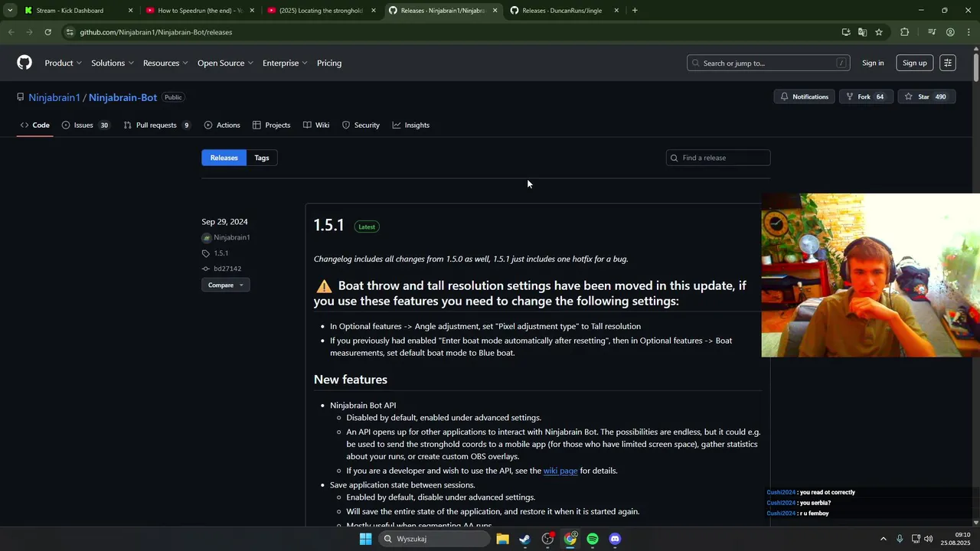Open Steam from the taskbar
Screen dimensions: 980x551
[x=524, y=539]
